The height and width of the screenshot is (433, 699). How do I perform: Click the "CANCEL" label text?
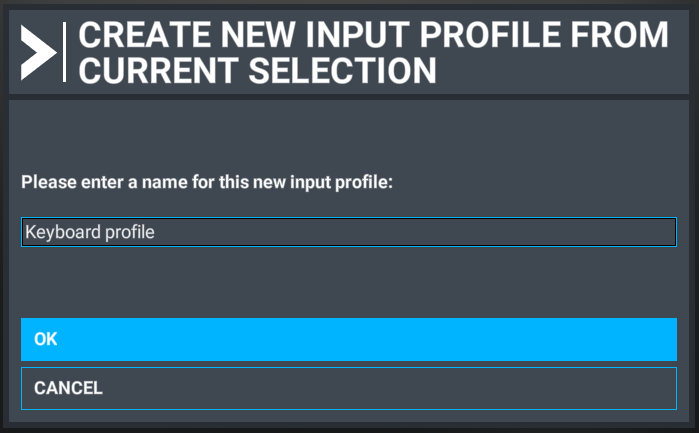click(68, 388)
